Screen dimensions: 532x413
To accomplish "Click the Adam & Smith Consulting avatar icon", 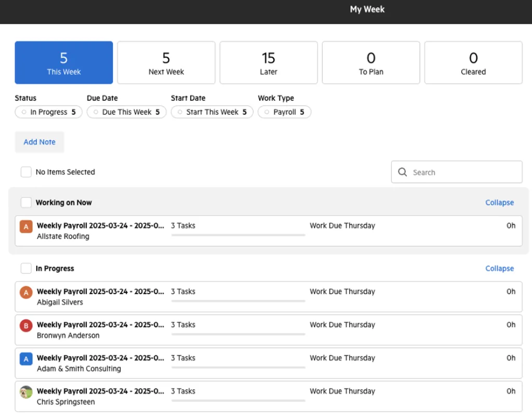I will click(x=26, y=359).
